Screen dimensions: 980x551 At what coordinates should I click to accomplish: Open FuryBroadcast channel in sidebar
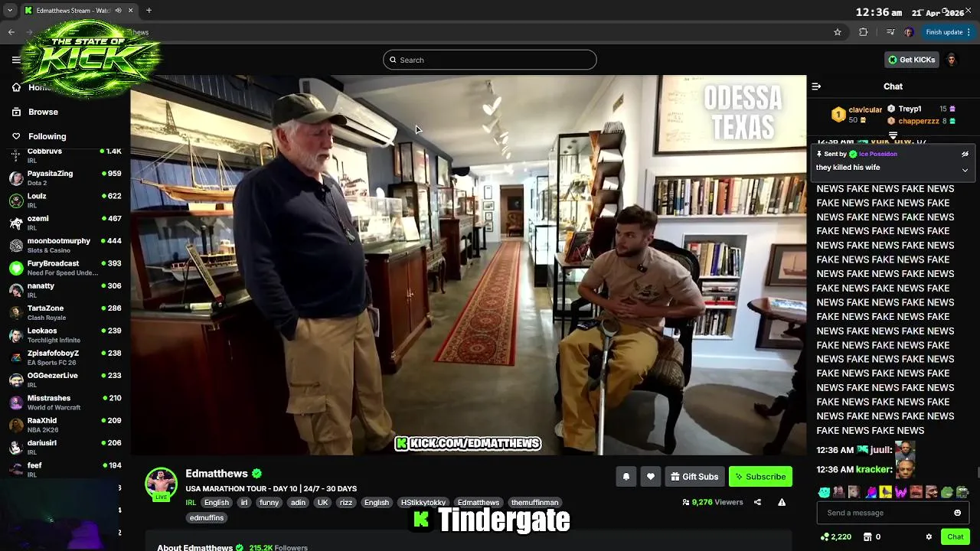tap(65, 268)
